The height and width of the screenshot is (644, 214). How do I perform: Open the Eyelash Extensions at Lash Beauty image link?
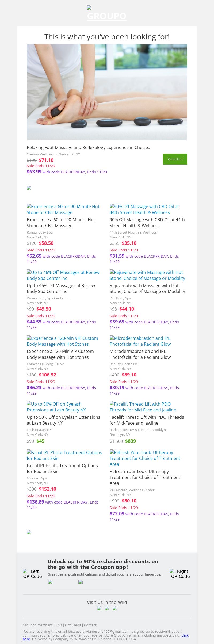click(x=56, y=407)
